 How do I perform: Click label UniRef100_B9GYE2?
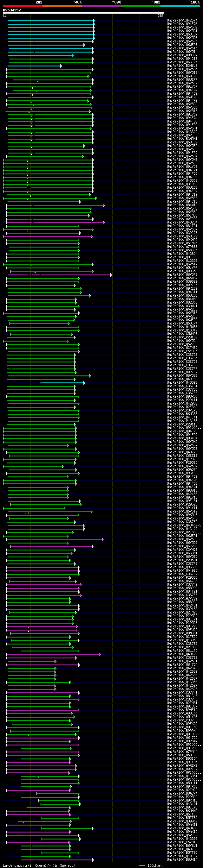(182, 473)
